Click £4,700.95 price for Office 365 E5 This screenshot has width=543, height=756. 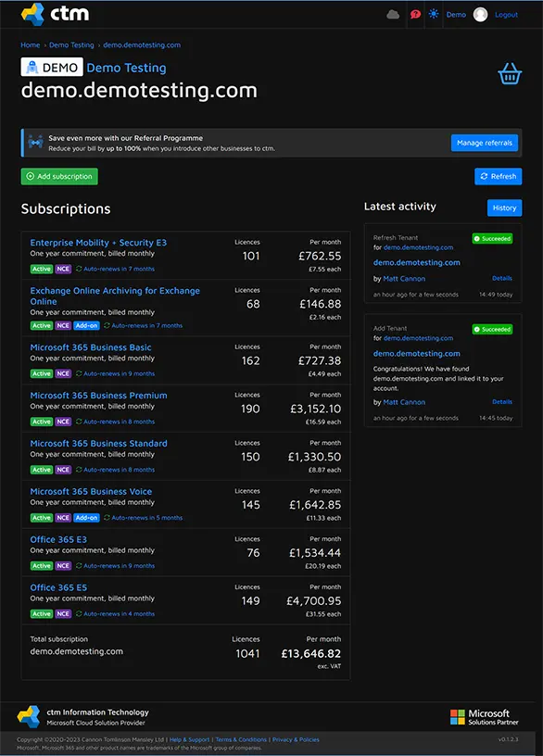click(313, 601)
